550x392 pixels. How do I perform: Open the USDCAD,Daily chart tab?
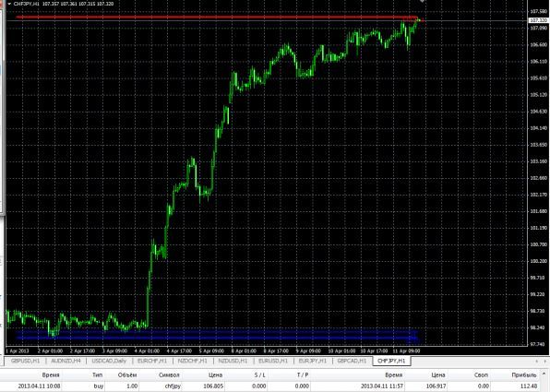pos(109,361)
